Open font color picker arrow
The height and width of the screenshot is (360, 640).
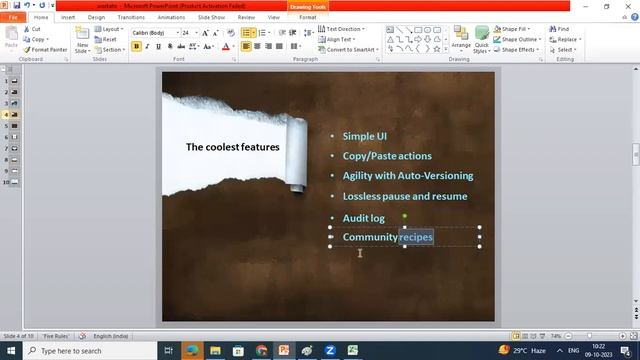click(x=233, y=47)
